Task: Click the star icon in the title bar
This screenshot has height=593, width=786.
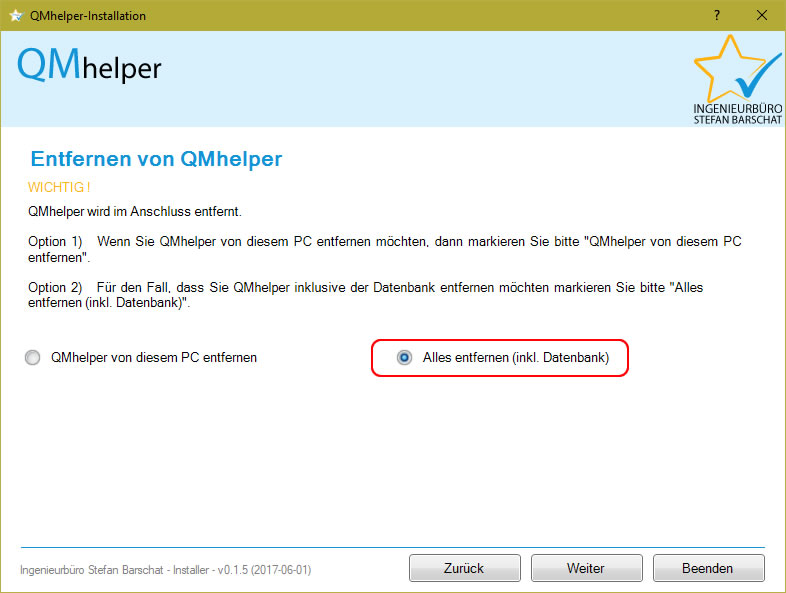Action: [x=16, y=16]
